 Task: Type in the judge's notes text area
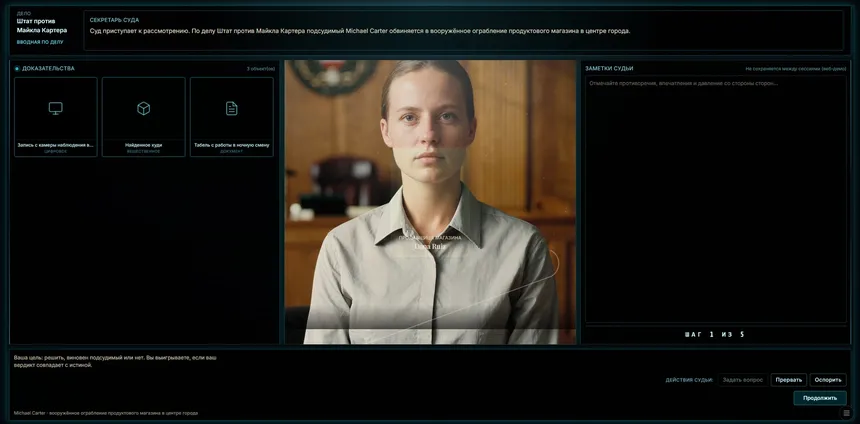tap(715, 200)
